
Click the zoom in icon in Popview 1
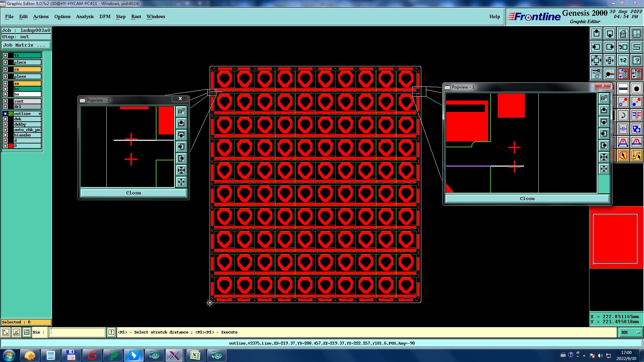[604, 157]
